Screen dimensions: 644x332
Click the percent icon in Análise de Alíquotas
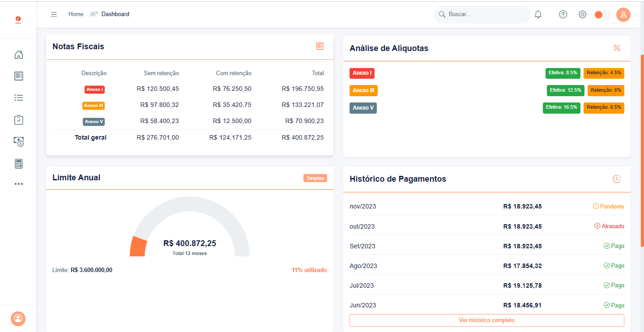pos(617,48)
